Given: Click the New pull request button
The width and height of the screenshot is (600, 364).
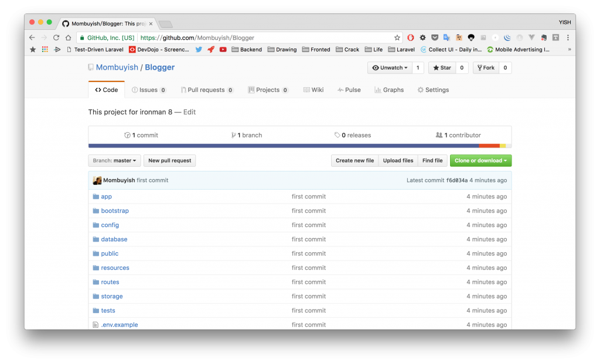Looking at the screenshot, I should (169, 160).
